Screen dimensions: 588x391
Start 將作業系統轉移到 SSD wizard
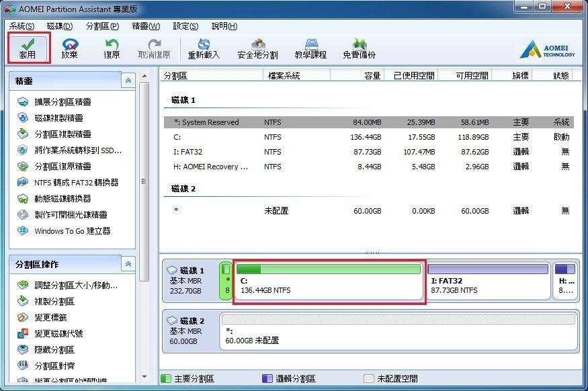70,150
